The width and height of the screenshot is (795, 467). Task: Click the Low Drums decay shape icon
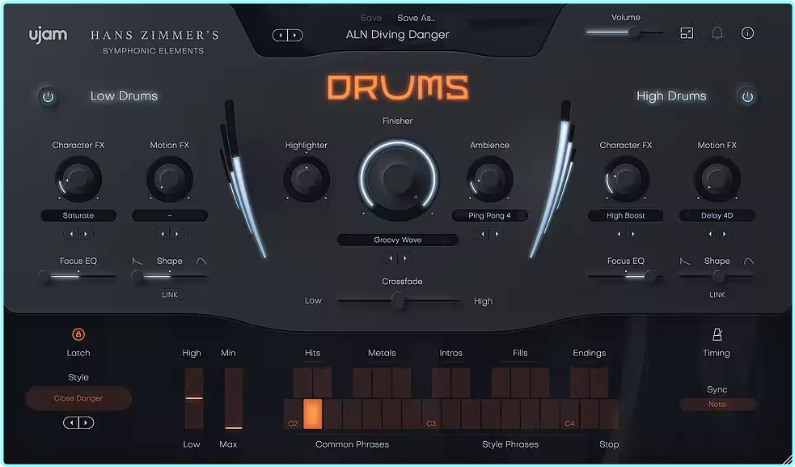pos(137,261)
